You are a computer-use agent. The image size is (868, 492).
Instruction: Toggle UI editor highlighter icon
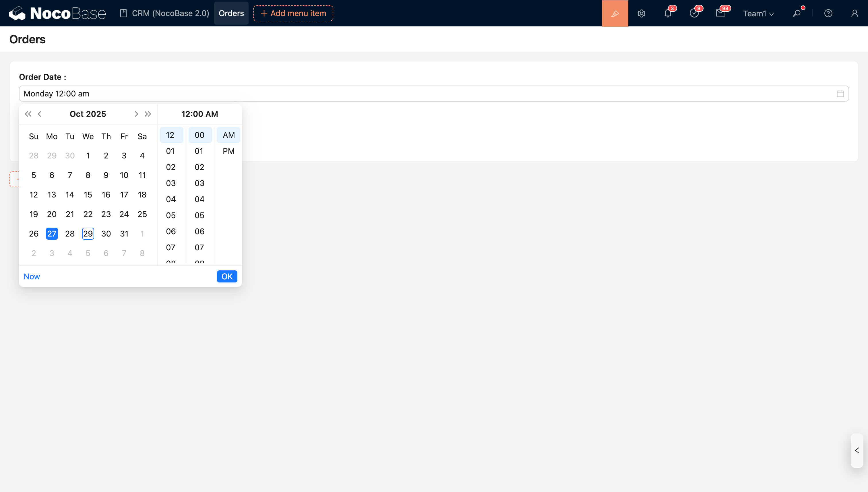click(x=615, y=13)
